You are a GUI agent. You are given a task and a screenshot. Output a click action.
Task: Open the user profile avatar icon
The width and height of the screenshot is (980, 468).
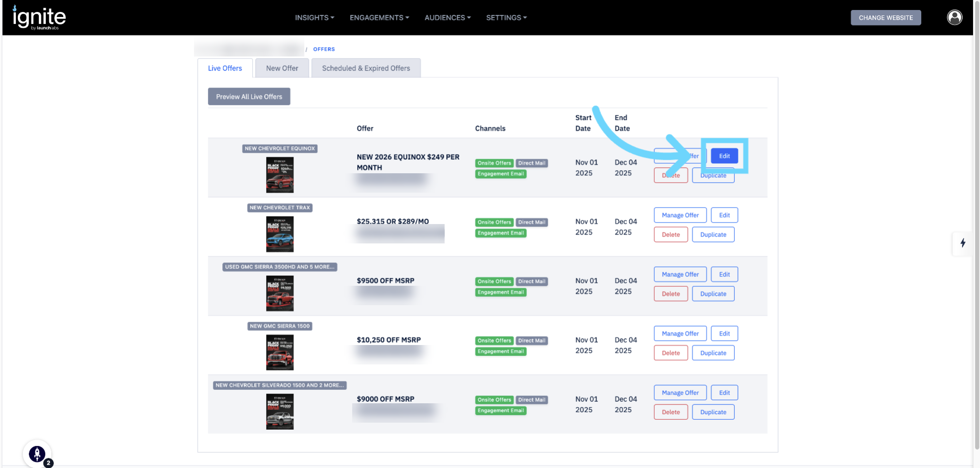pyautogui.click(x=954, y=17)
